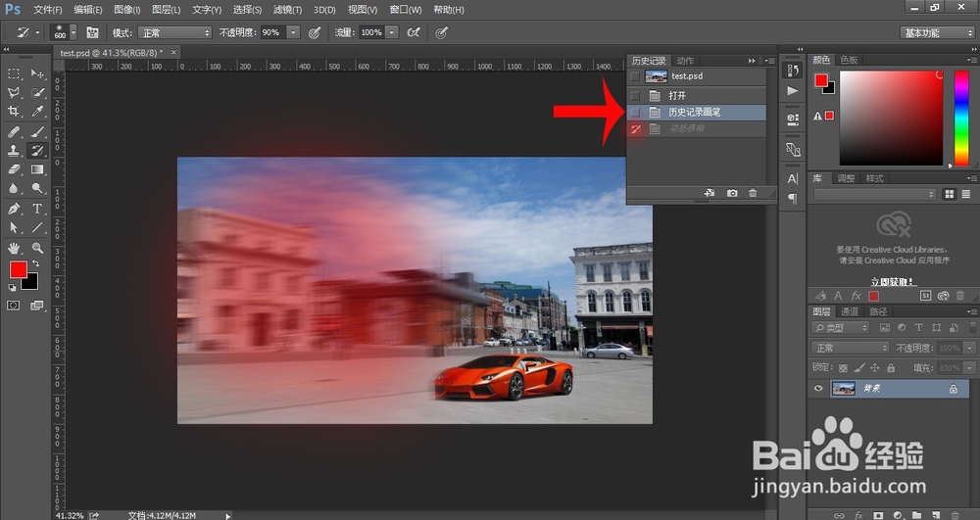Select the Clone Stamp tool
Viewport: 980px width, 520px height.
14,151
